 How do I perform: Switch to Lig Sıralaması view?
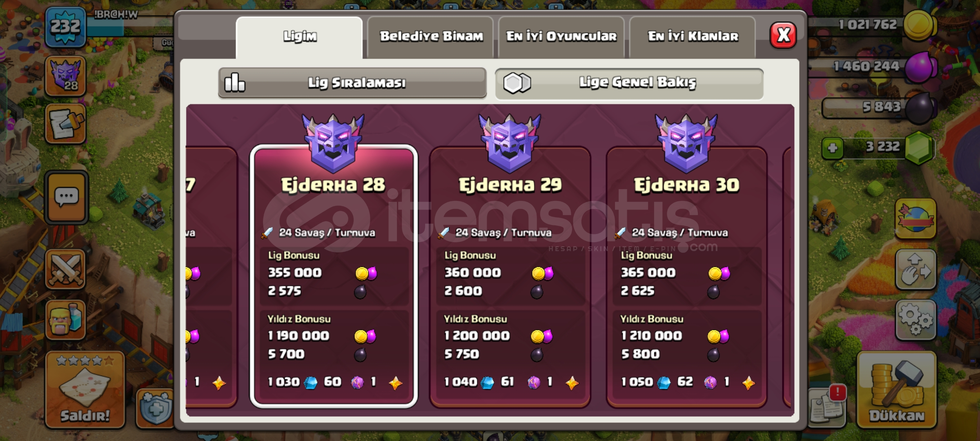(352, 83)
